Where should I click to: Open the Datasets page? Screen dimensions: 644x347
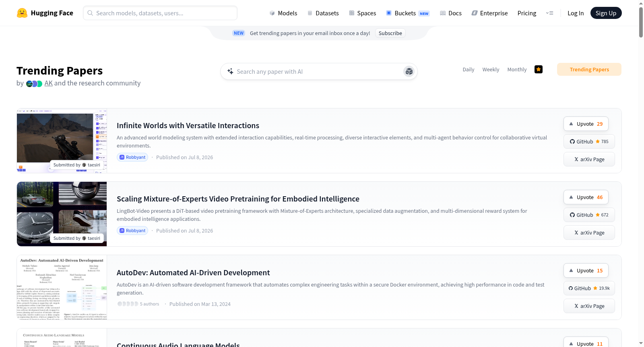pyautogui.click(x=323, y=13)
